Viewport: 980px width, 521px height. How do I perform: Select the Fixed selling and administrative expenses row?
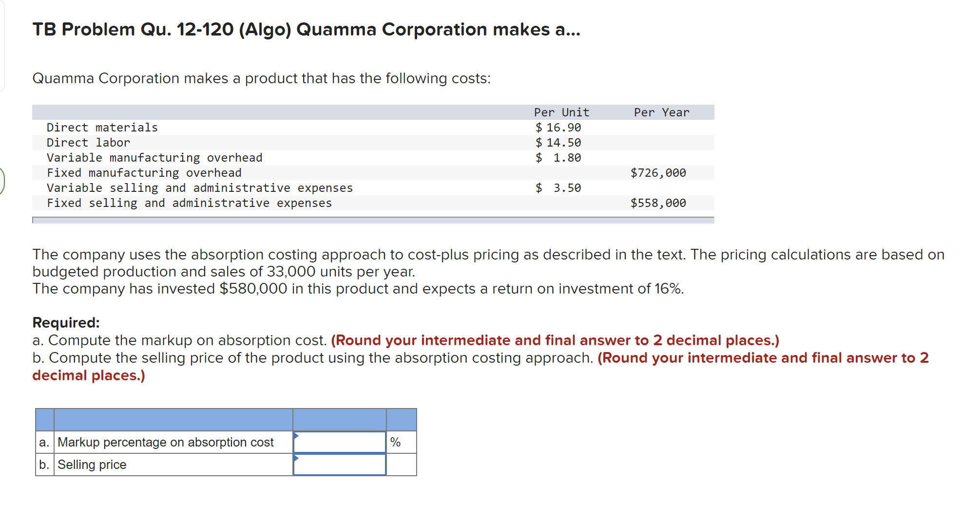[x=189, y=203]
